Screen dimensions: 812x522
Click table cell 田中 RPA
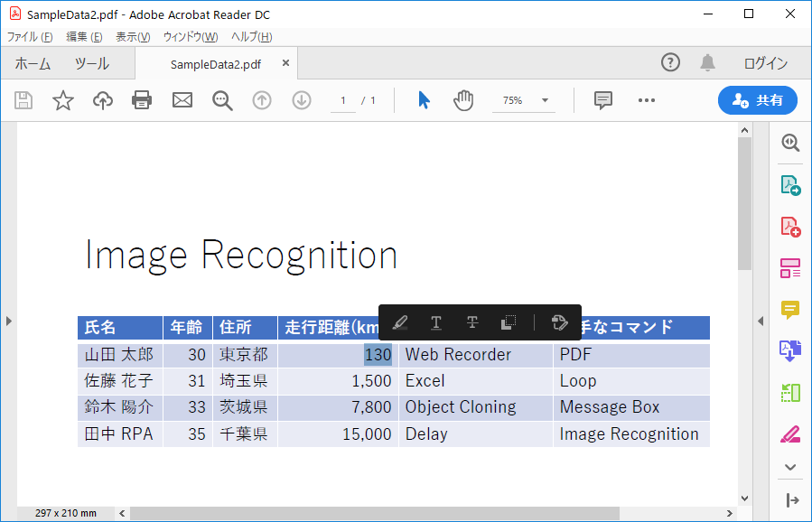pos(118,434)
